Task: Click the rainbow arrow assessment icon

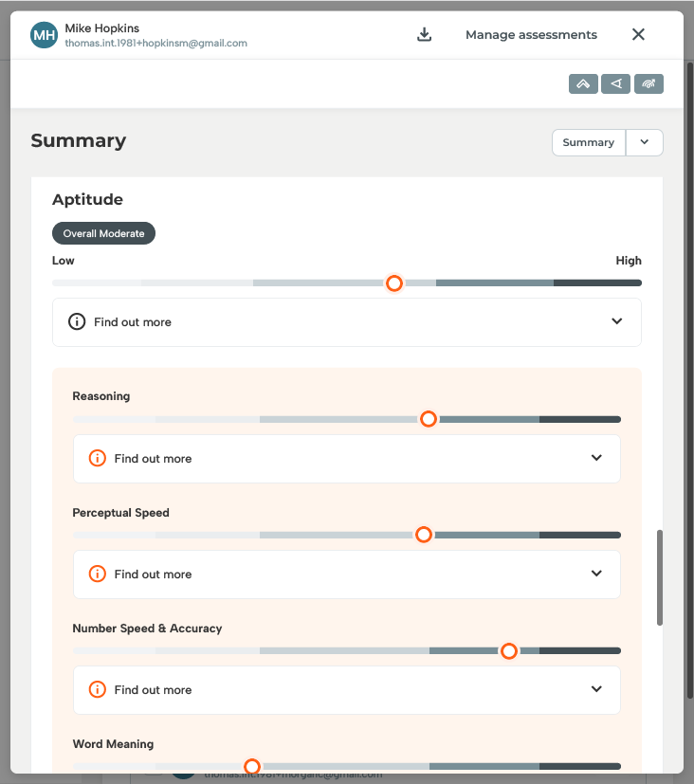Action: (x=648, y=84)
